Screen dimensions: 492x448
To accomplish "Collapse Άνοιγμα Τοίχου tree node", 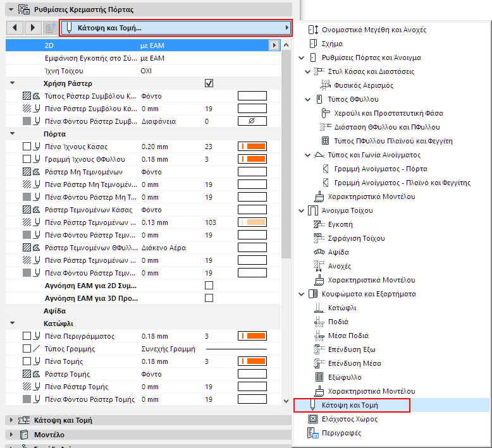I will (x=302, y=210).
